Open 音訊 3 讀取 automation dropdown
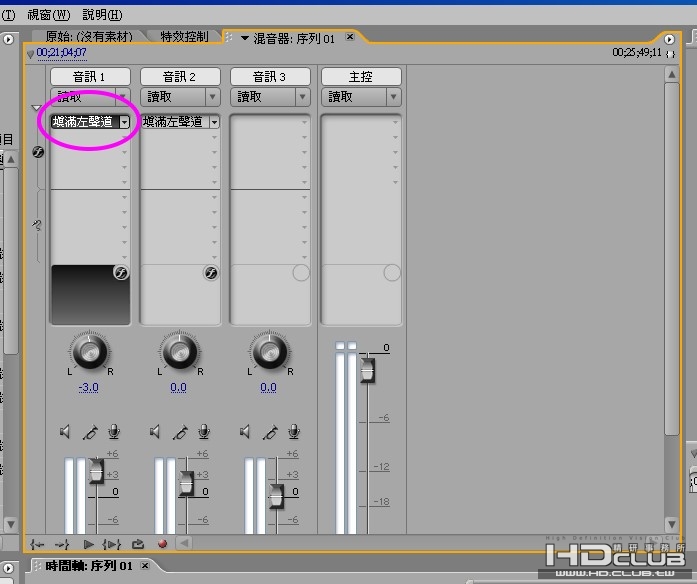Image resolution: width=697 pixels, height=584 pixels. [302, 96]
